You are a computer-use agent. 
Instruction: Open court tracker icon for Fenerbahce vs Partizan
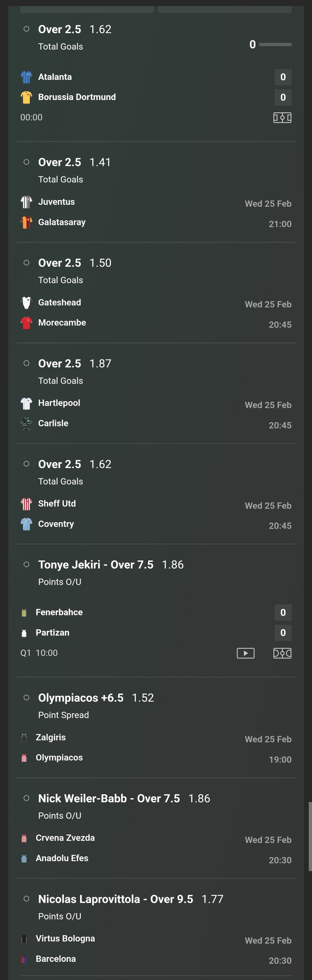pos(282,653)
